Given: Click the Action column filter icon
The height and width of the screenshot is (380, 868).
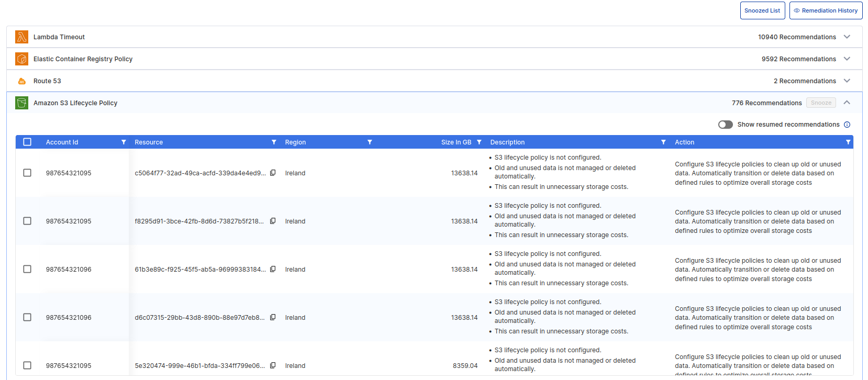Looking at the screenshot, I should (x=848, y=142).
